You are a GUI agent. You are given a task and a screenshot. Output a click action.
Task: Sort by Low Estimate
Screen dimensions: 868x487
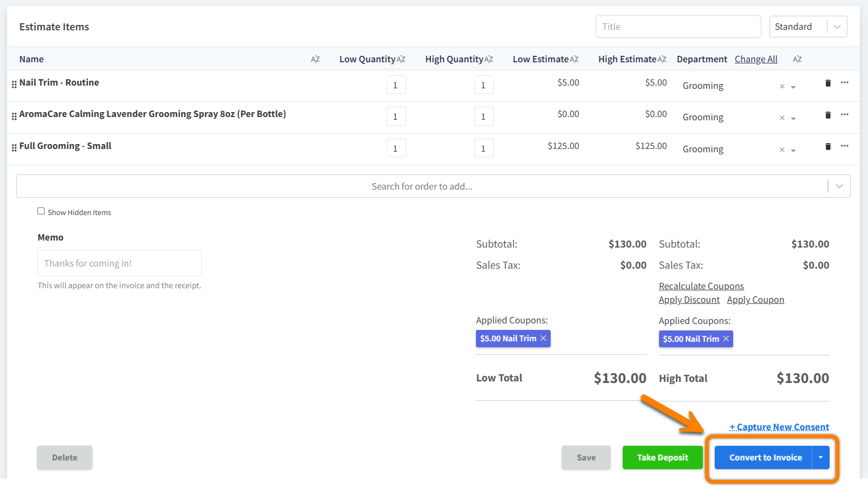pos(574,59)
